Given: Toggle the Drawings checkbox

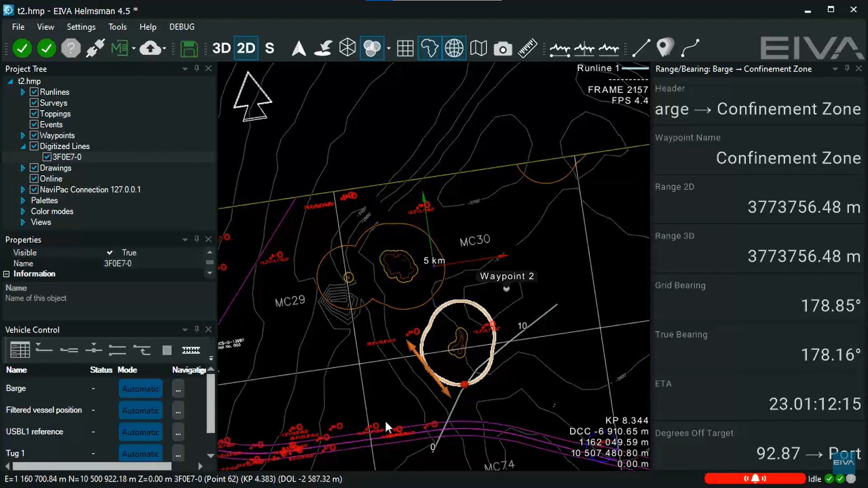Looking at the screenshot, I should (34, 168).
